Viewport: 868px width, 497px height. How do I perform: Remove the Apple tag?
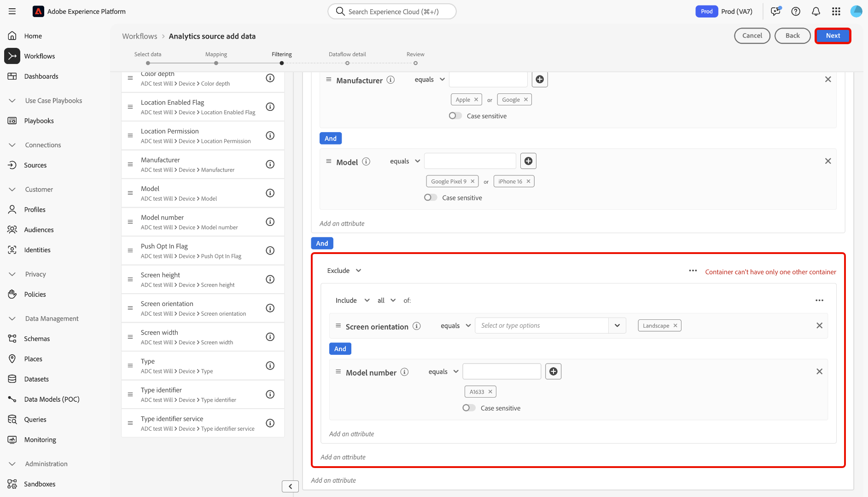(476, 99)
